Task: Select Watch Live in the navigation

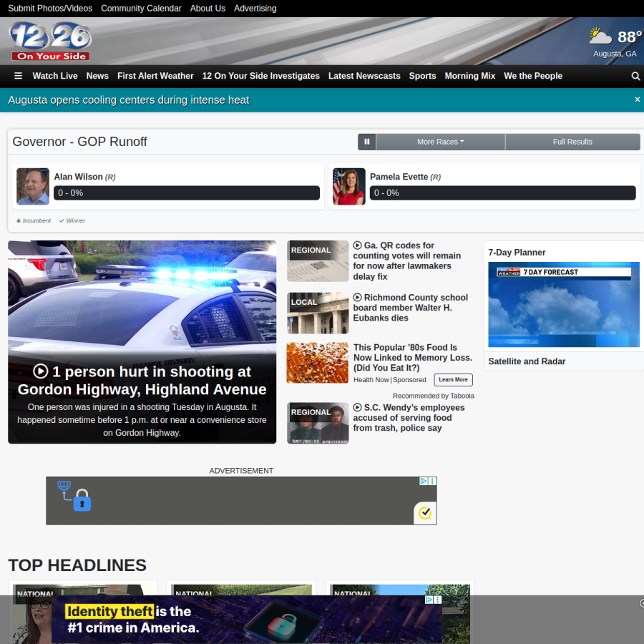Action: click(55, 76)
